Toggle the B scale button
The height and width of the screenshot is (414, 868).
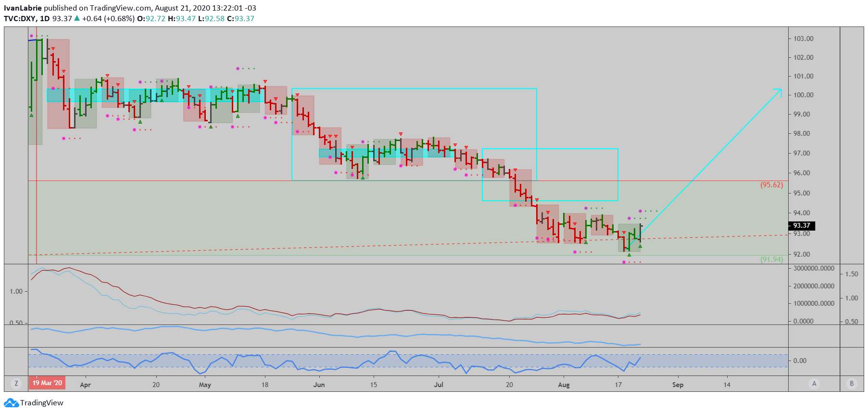(852, 384)
